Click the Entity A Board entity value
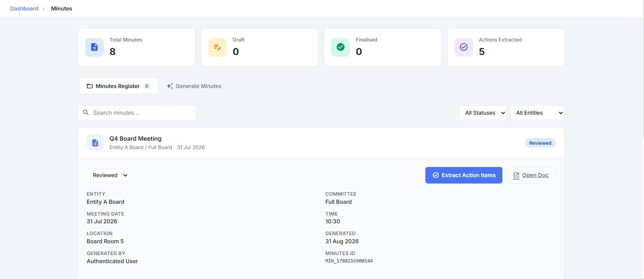The width and height of the screenshot is (644, 279). click(x=105, y=202)
